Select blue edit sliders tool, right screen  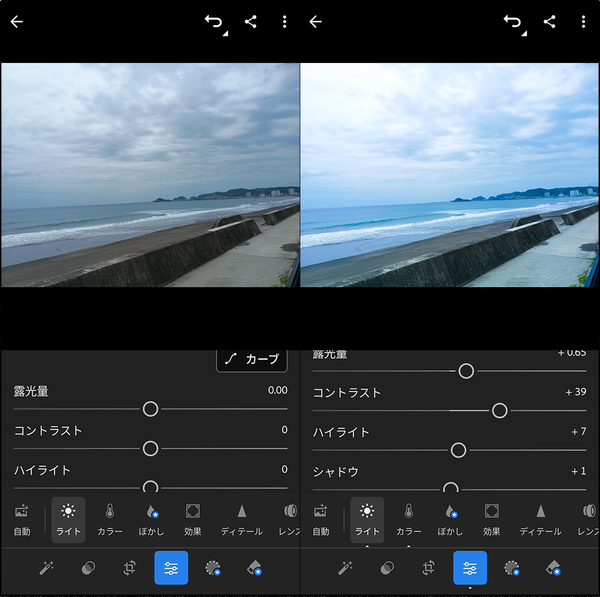click(470, 568)
